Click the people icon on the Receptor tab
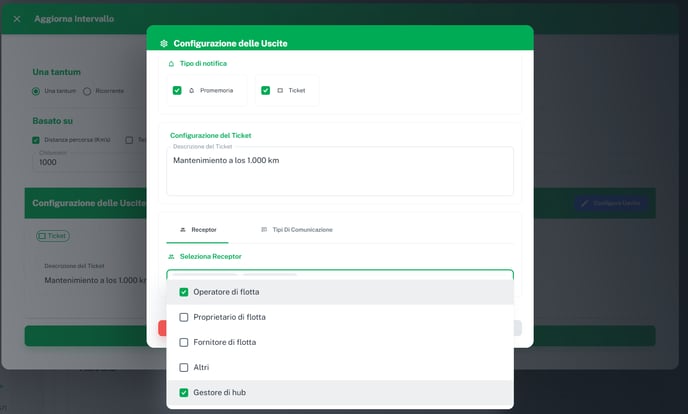The image size is (688, 414). pyautogui.click(x=182, y=229)
